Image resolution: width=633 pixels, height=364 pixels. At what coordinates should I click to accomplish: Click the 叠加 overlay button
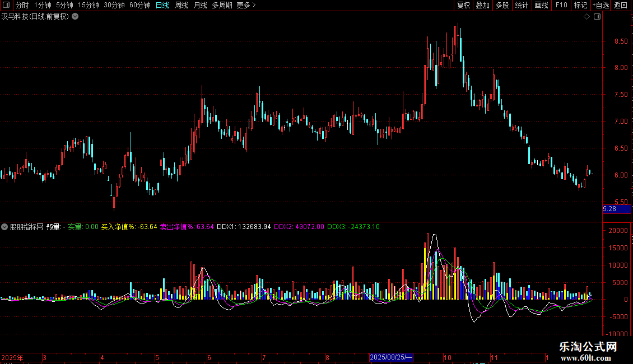tap(482, 5)
